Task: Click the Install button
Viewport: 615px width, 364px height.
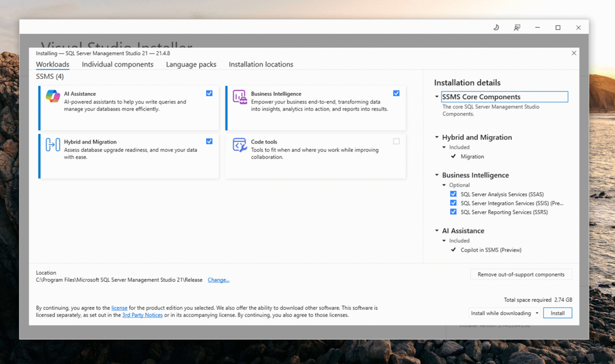Action: (x=558, y=313)
